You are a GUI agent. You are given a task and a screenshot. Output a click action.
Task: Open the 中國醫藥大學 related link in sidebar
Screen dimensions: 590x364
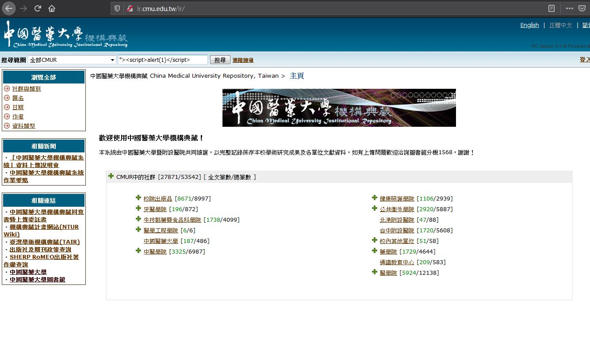pyautogui.click(x=28, y=272)
